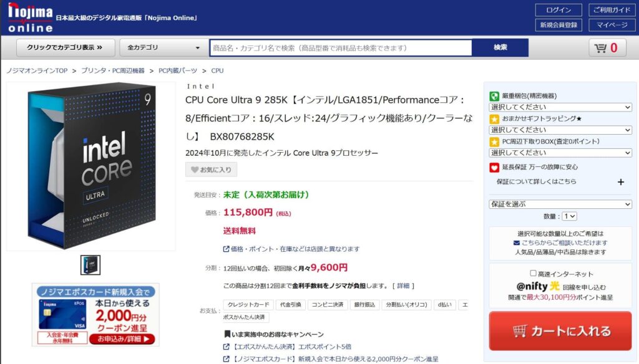639x364 pixels.
Task: Click the 新規会員登録 button
Action: [x=559, y=25]
